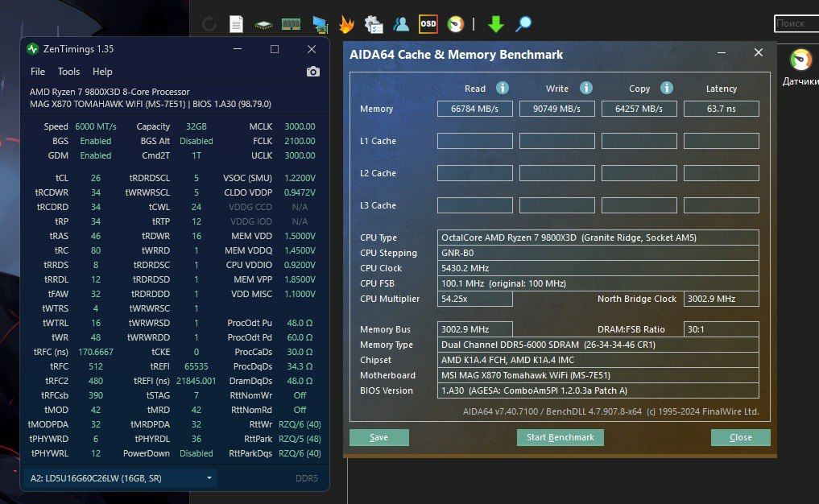819x504 pixels.
Task: Expand the memory module A2 dropdown
Action: (121, 478)
